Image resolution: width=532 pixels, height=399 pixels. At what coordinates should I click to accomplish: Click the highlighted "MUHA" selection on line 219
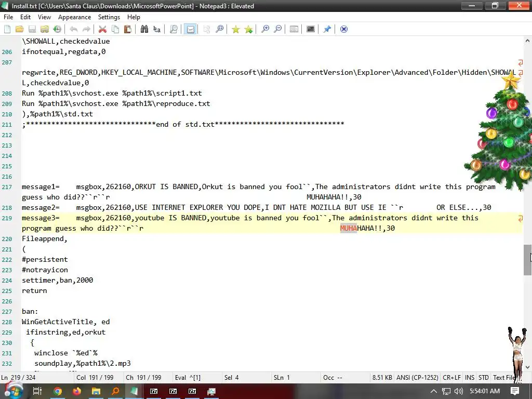point(349,228)
